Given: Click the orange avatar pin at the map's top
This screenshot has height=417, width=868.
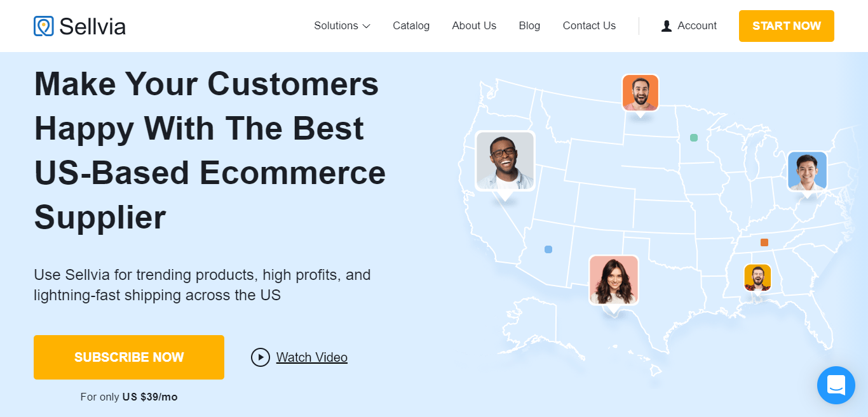Looking at the screenshot, I should (x=640, y=92).
